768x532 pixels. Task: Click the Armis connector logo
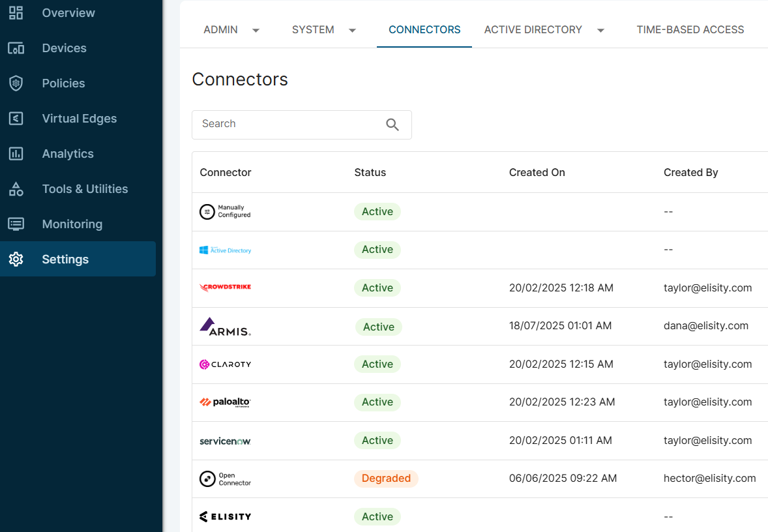tap(225, 325)
